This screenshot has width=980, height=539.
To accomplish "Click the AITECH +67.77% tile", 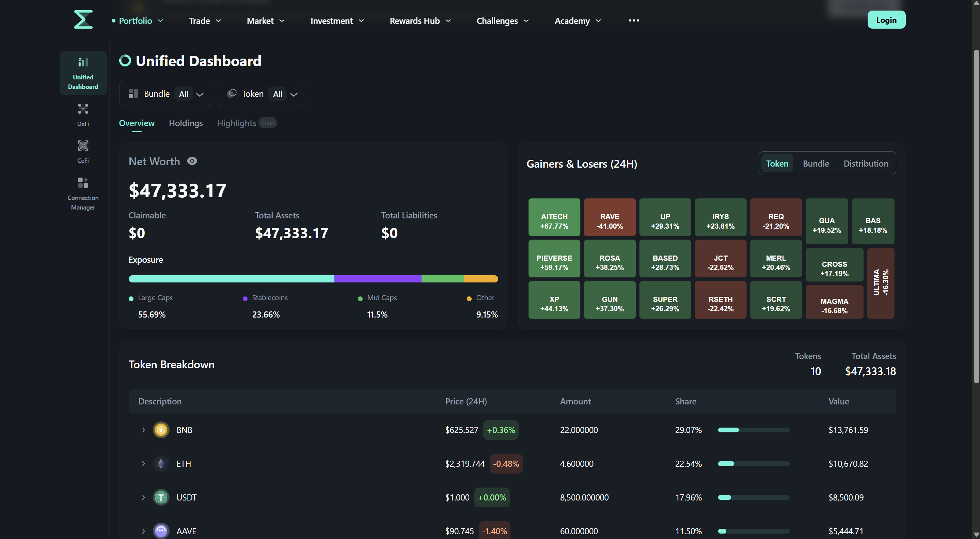I will coord(554,217).
